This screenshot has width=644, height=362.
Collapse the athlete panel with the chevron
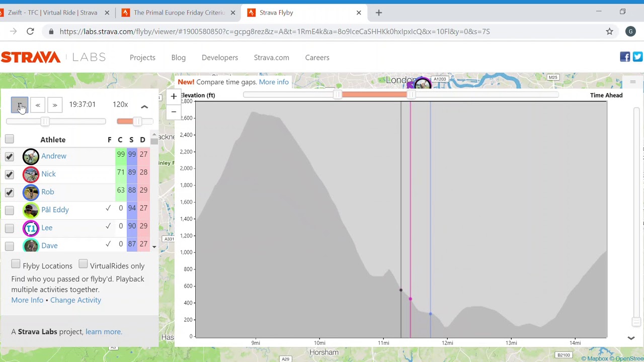pyautogui.click(x=144, y=107)
